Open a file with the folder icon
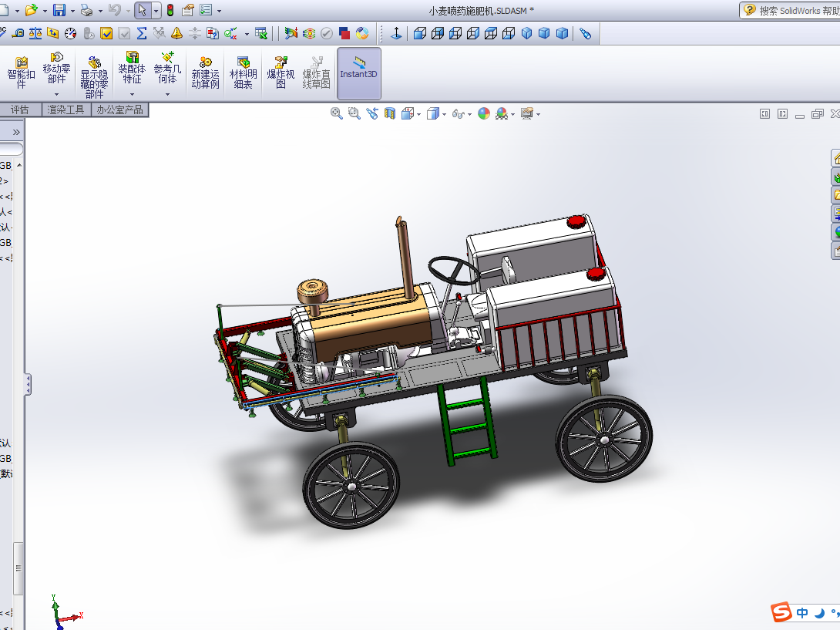The image size is (840, 630). [x=31, y=10]
